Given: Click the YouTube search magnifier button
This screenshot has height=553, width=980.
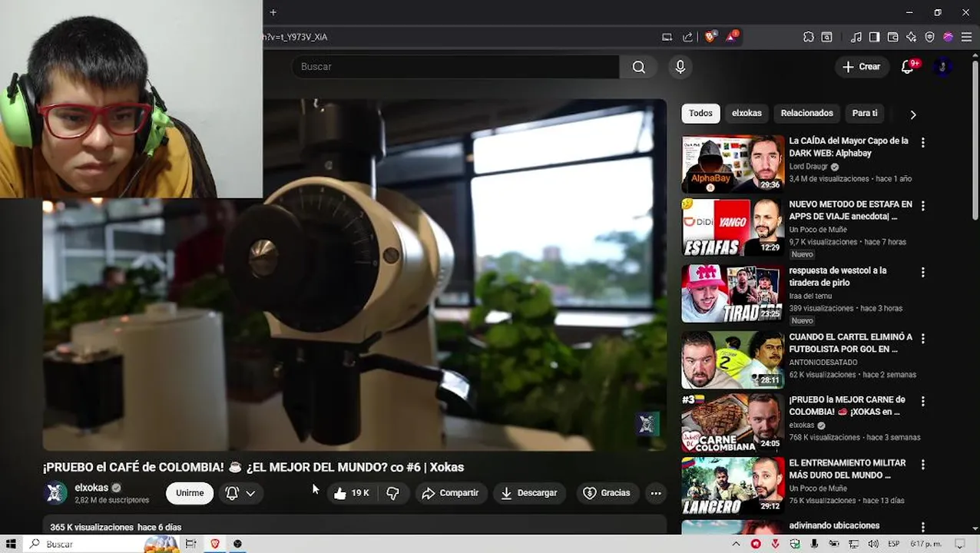Looking at the screenshot, I should pyautogui.click(x=638, y=67).
